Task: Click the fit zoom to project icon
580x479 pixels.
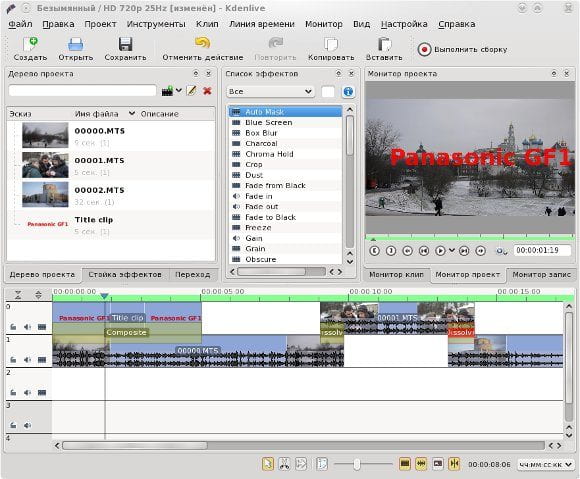Action: 322,463
